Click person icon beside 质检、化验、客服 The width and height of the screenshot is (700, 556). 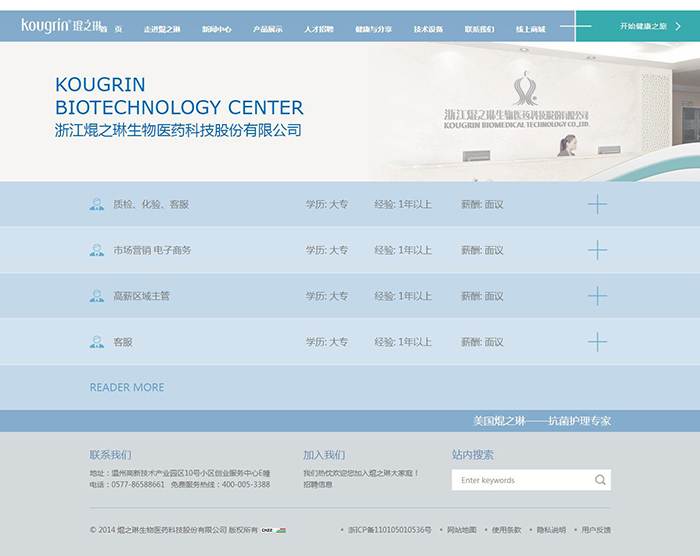(97, 205)
